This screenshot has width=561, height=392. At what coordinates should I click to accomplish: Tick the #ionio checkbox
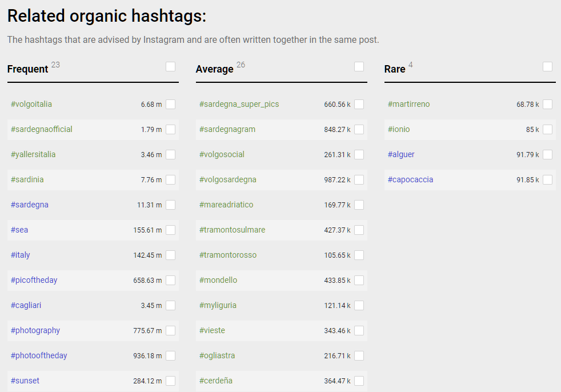(x=548, y=129)
